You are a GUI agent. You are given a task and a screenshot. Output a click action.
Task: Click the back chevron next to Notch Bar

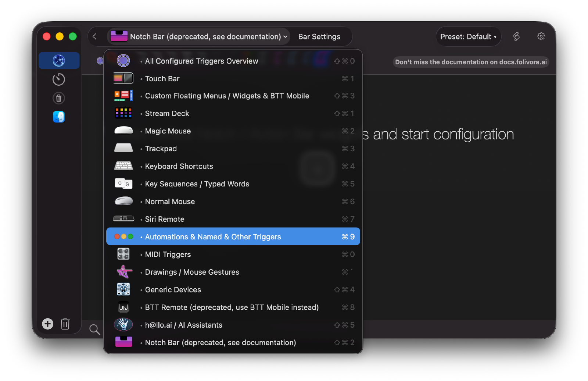tap(95, 36)
